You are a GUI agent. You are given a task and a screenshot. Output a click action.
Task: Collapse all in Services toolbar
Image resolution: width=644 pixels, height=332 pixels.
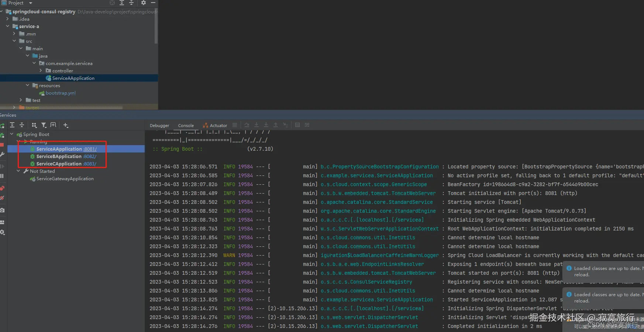tap(22, 125)
